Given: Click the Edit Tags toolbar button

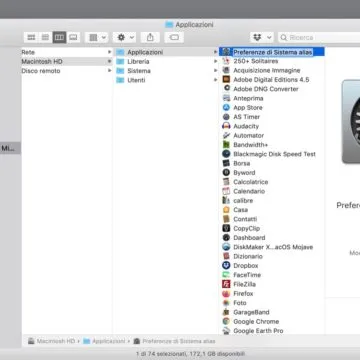Looking at the screenshot, I should [174, 37].
